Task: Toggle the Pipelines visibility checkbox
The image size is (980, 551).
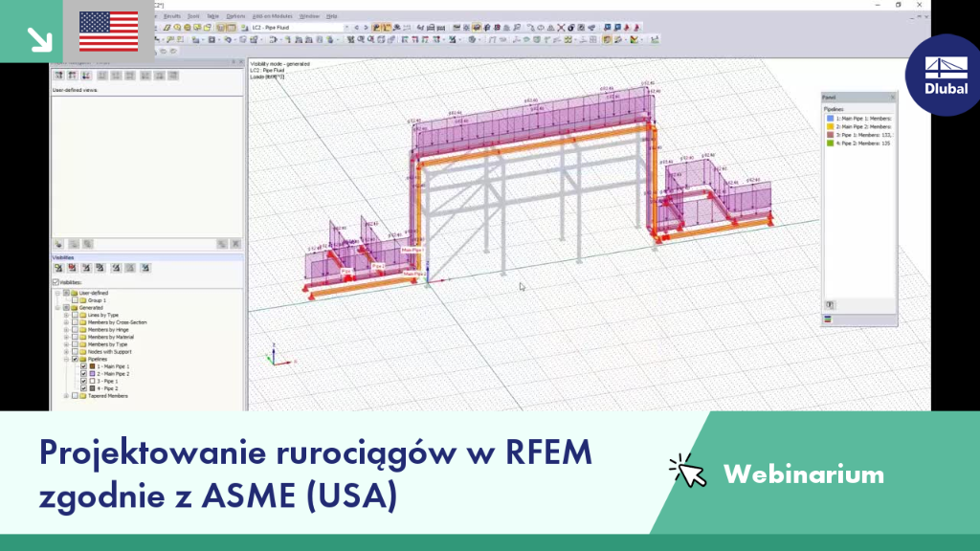Action: pyautogui.click(x=75, y=360)
